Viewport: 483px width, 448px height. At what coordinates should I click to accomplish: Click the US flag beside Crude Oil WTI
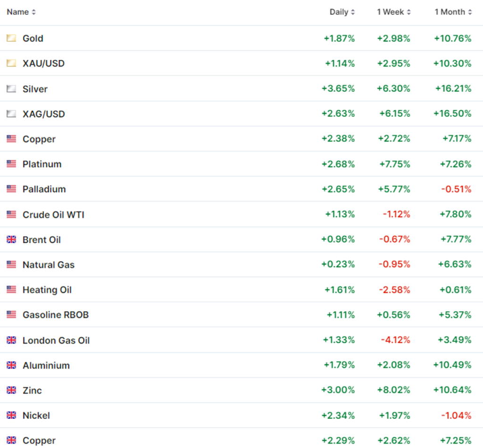pyautogui.click(x=11, y=215)
